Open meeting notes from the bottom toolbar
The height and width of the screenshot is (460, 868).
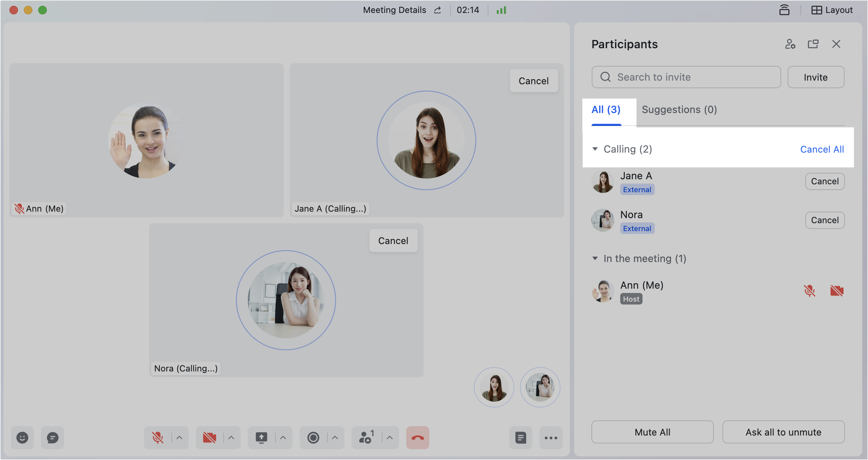click(x=520, y=437)
